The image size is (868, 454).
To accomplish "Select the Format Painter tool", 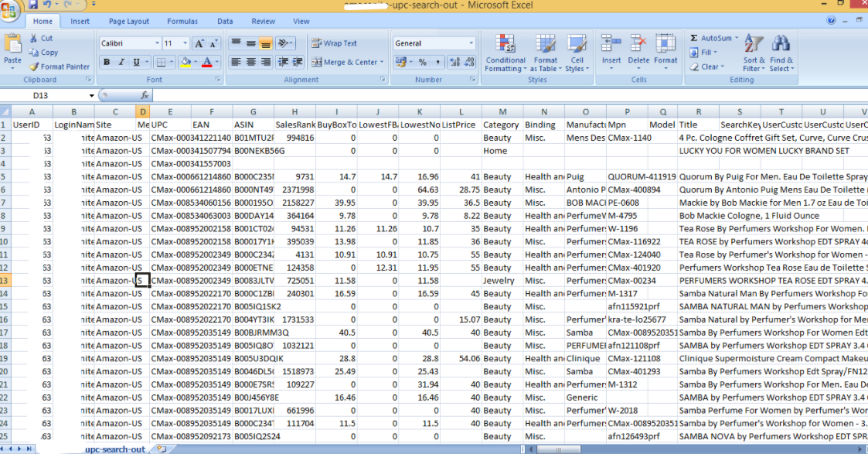I will pos(60,67).
